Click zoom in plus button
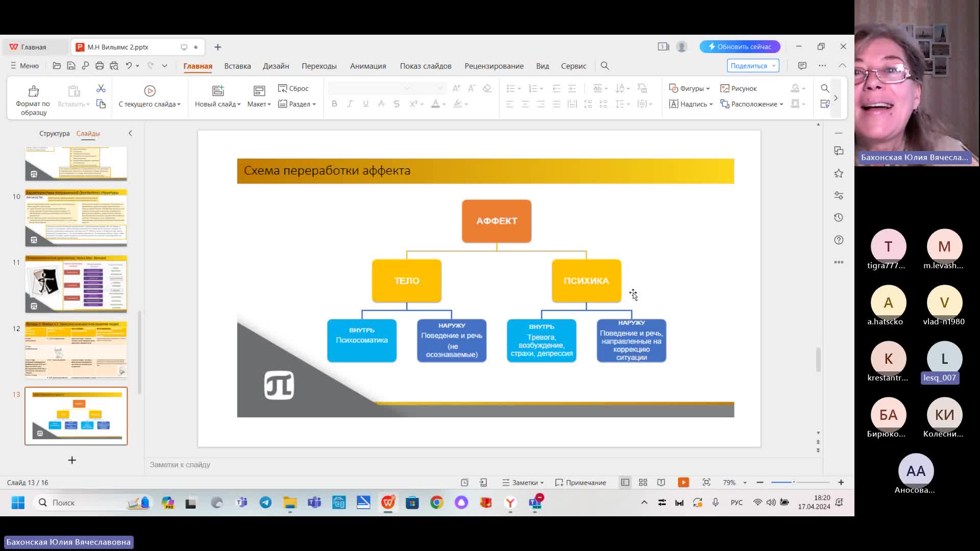Viewport: 980px width, 551px height. click(841, 483)
